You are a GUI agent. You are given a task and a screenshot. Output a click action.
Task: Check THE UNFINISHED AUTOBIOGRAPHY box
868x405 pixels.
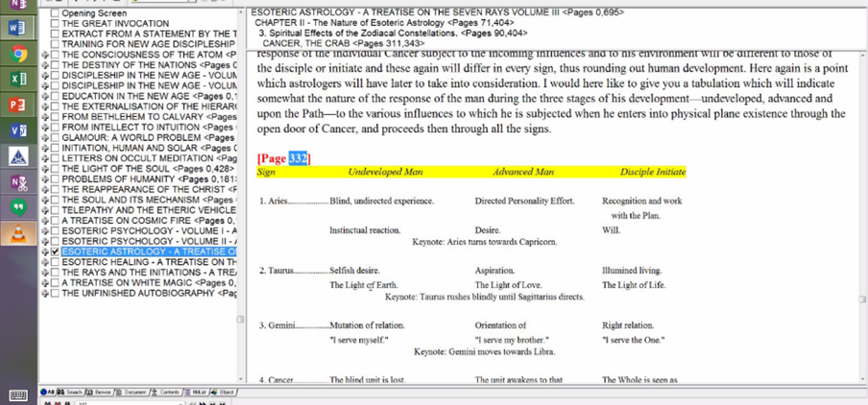click(x=55, y=293)
